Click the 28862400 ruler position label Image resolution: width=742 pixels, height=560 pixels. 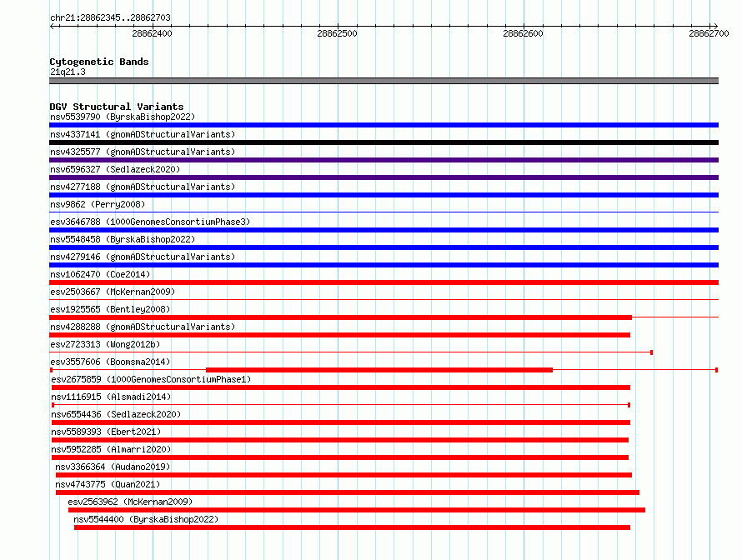(x=152, y=33)
